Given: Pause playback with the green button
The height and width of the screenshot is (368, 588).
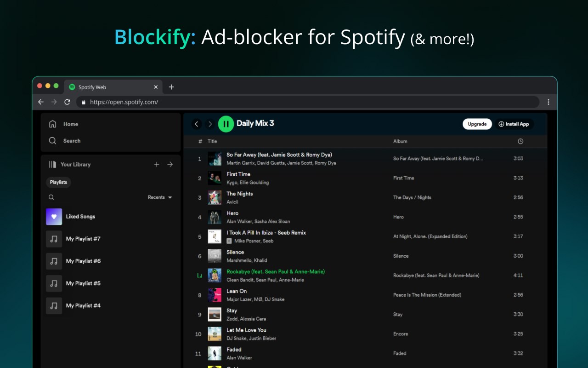Looking at the screenshot, I should pos(226,124).
